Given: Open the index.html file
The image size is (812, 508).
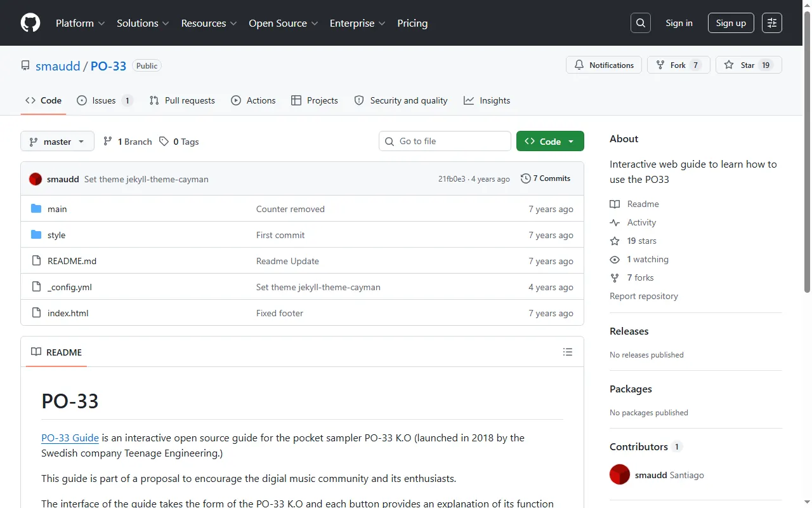Looking at the screenshot, I should coord(68,313).
